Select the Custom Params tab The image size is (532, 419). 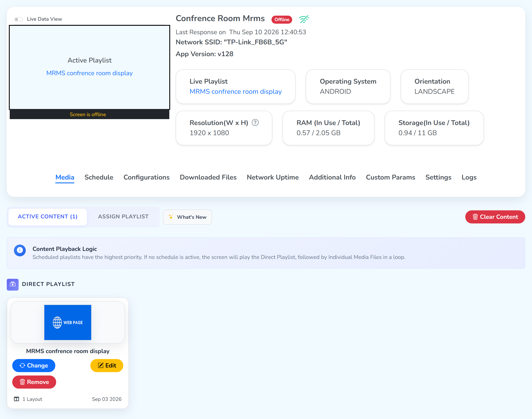pyautogui.click(x=390, y=177)
